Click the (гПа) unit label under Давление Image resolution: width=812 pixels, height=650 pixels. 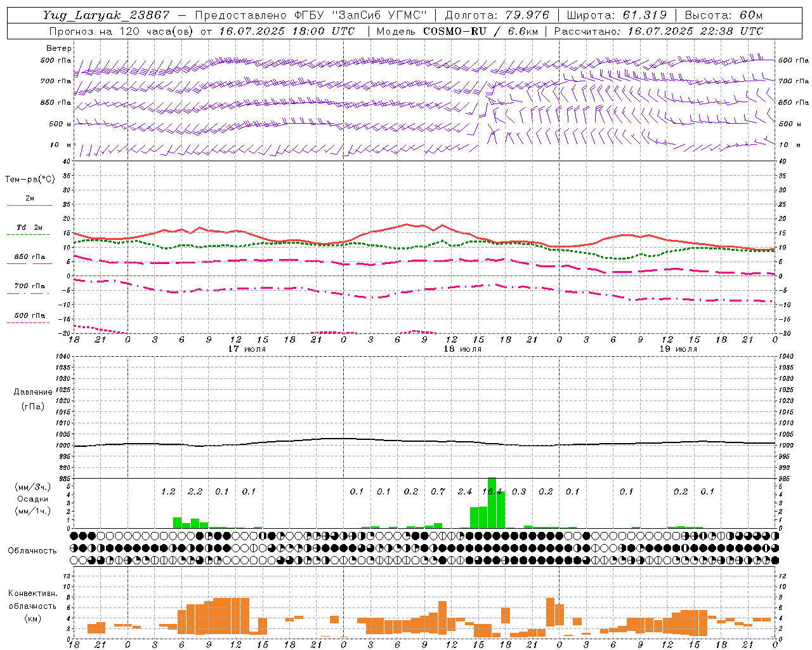[33, 406]
